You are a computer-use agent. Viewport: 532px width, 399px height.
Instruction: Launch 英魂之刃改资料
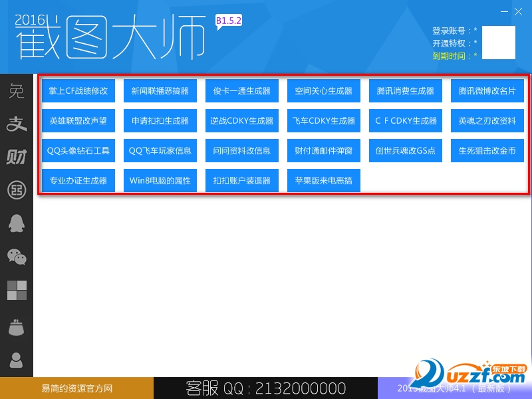coord(487,120)
